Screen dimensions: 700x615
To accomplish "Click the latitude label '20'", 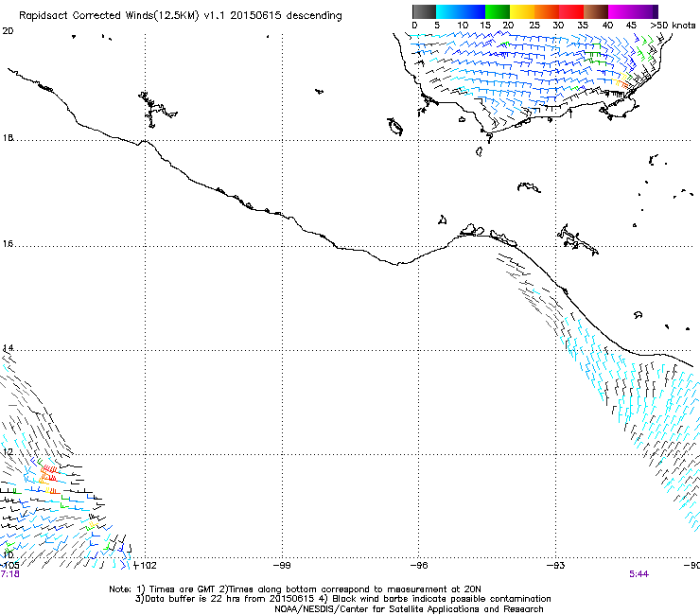I will (x=8, y=31).
